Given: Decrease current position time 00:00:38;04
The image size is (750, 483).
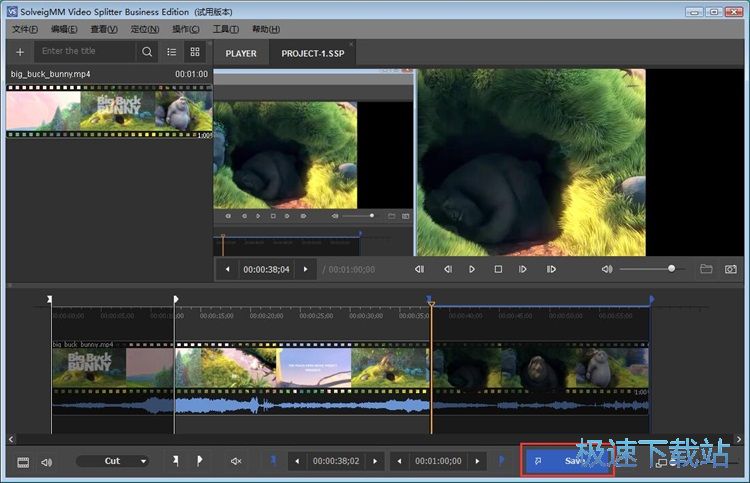Looking at the screenshot, I should tap(228, 269).
